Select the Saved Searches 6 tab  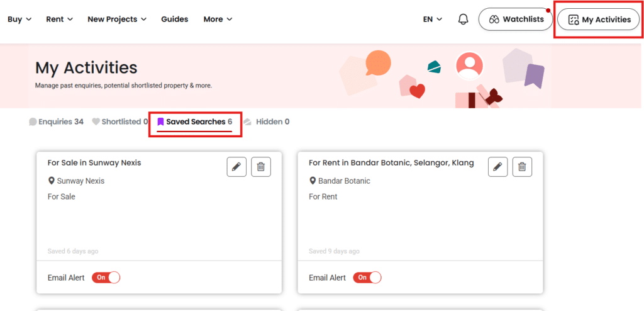pos(195,122)
